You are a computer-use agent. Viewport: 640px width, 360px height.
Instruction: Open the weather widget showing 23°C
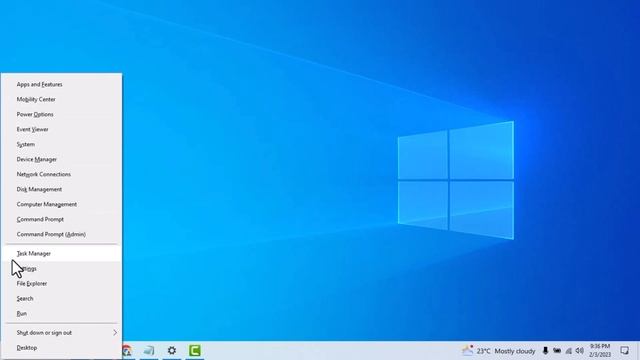[498, 351]
